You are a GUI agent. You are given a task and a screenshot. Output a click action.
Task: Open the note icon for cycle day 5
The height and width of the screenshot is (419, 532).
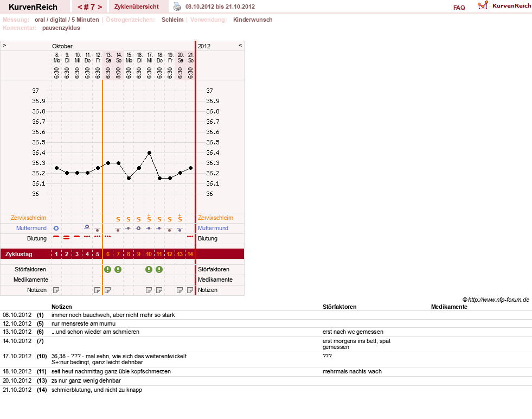tap(98, 290)
